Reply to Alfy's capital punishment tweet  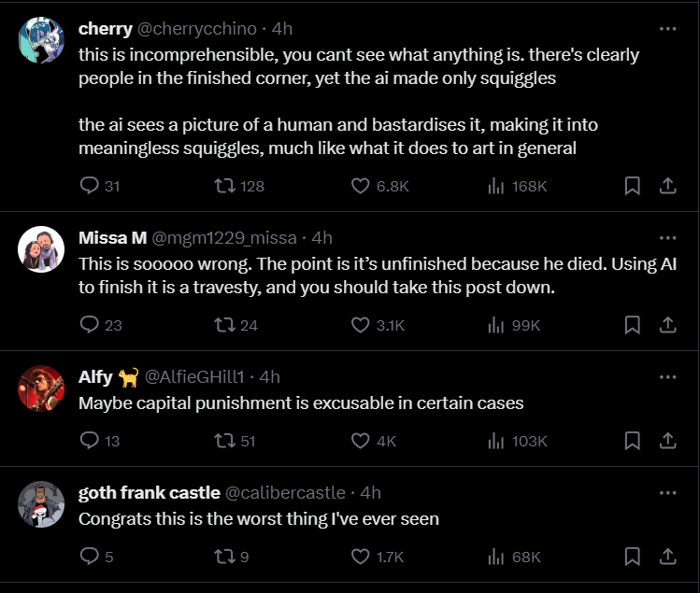click(91, 441)
